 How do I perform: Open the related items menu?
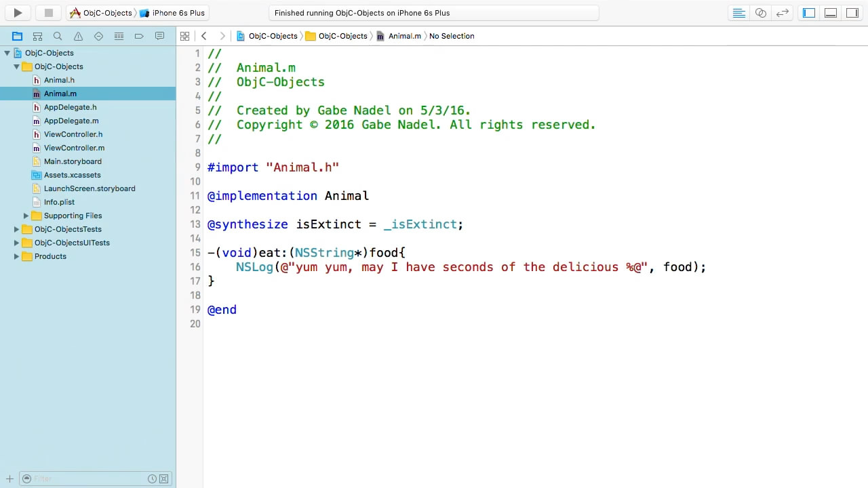point(184,36)
